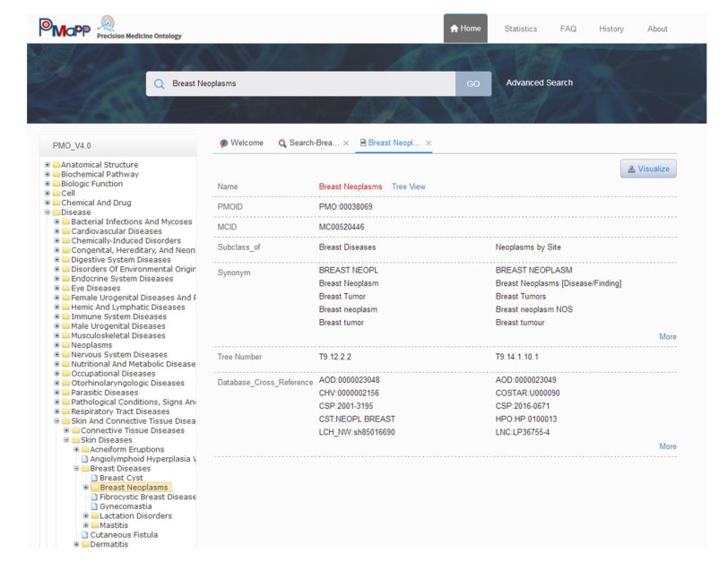This screenshot has height=562, width=728.
Task: Collapse the Skin Diseases branch
Action: [x=66, y=440]
